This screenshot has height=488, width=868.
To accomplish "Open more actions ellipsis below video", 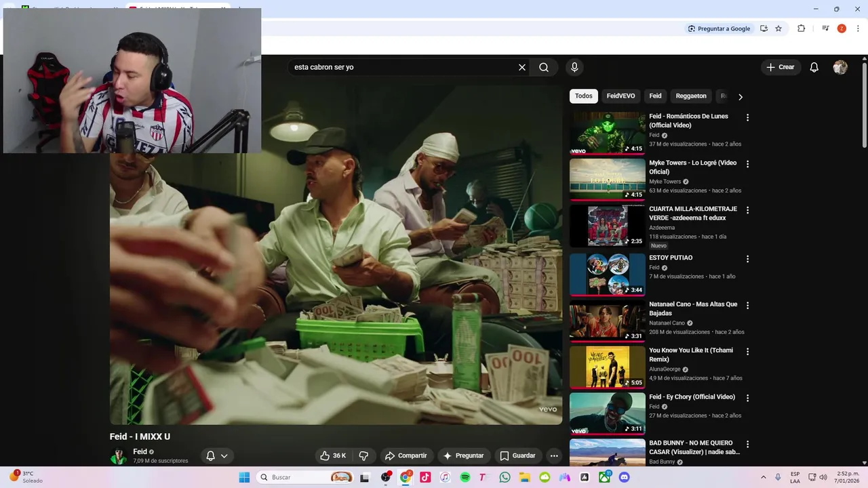I will (554, 456).
